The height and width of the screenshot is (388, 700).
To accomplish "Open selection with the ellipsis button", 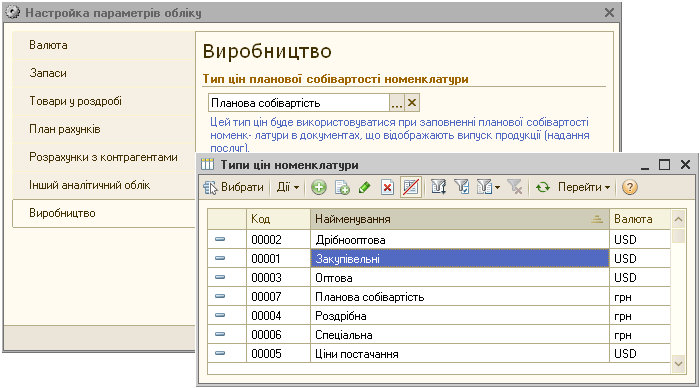I will [397, 103].
